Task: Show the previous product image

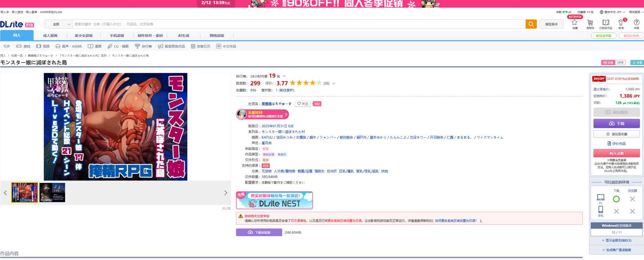Action: pos(5,193)
